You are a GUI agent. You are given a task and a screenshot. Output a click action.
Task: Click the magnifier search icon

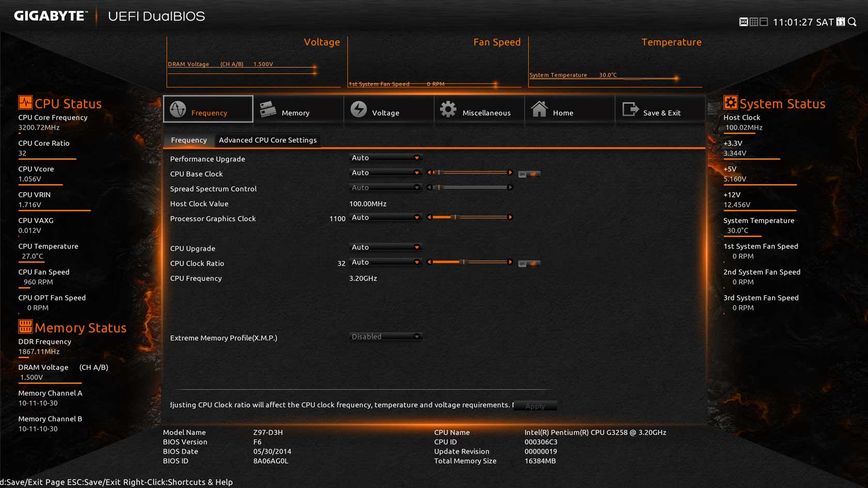click(853, 22)
